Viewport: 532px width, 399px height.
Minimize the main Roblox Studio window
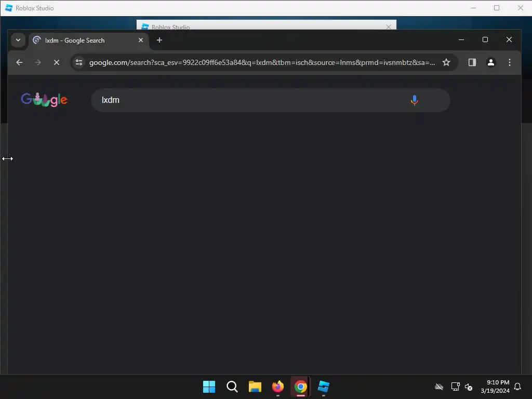point(473,8)
